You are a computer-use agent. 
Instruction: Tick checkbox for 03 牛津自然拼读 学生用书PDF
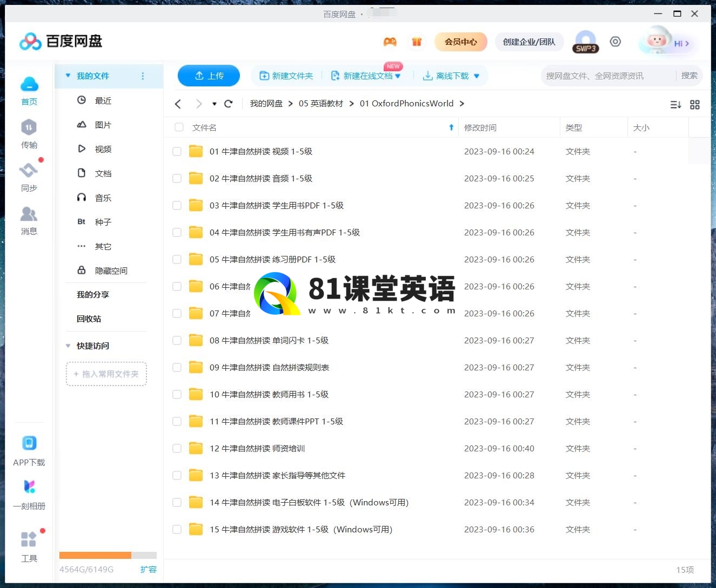point(177,206)
